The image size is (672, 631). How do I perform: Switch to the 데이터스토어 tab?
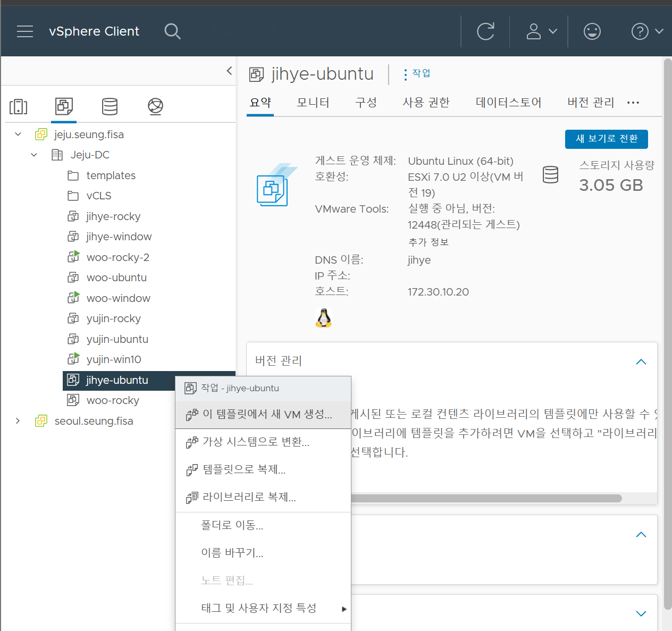coord(508,102)
